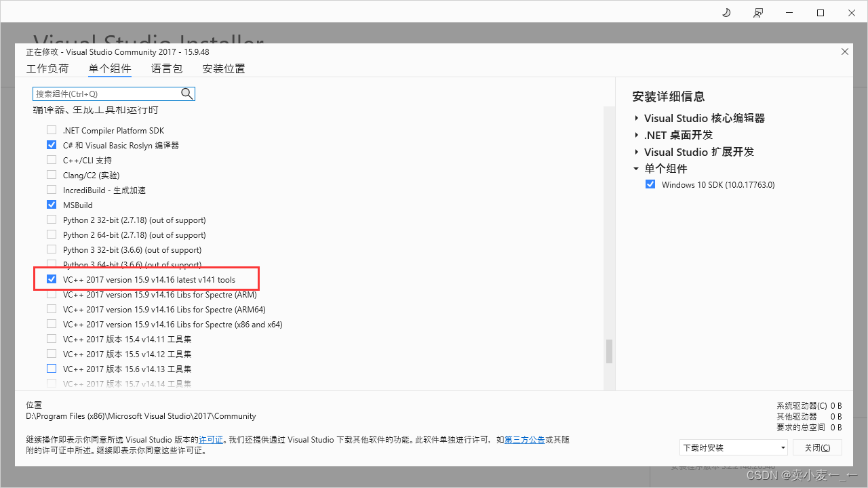
Task: Click the install path text D:\Program Files (x86)
Action: (x=141, y=416)
